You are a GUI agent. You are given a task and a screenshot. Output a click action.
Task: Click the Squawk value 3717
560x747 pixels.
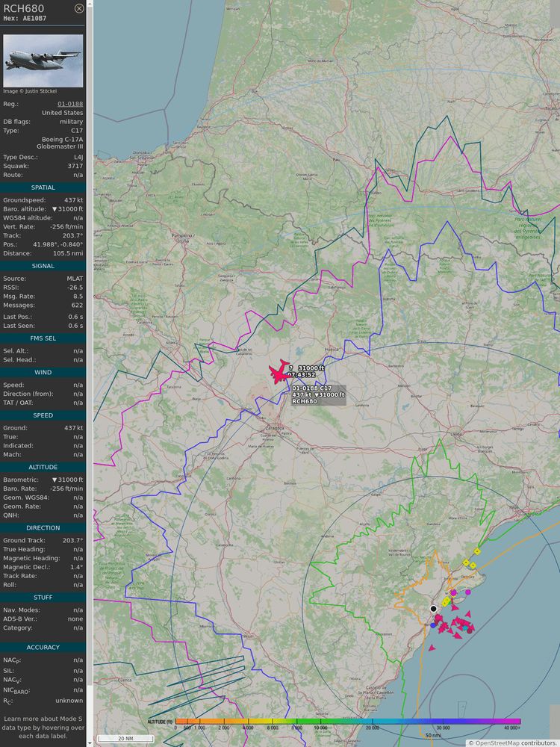pos(75,167)
